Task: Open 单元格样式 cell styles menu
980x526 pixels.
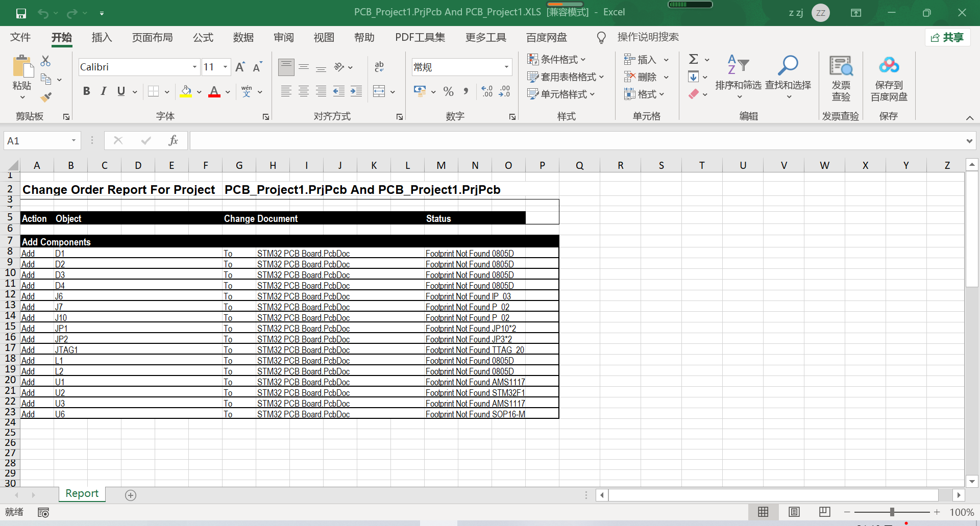Action: coord(561,94)
